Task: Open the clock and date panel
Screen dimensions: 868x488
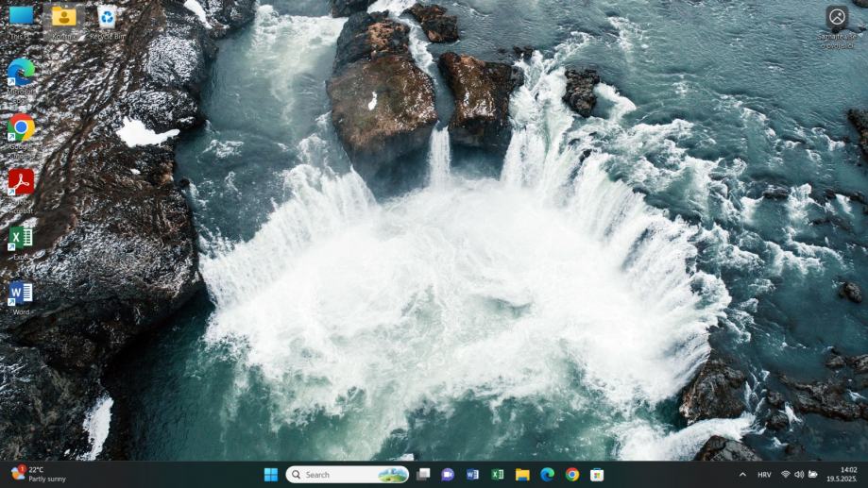Action: coord(847,475)
